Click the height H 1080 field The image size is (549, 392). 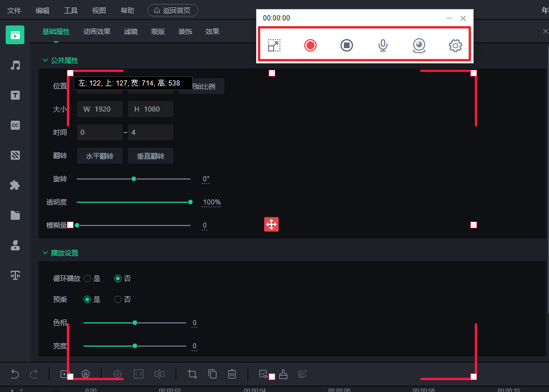tap(151, 109)
